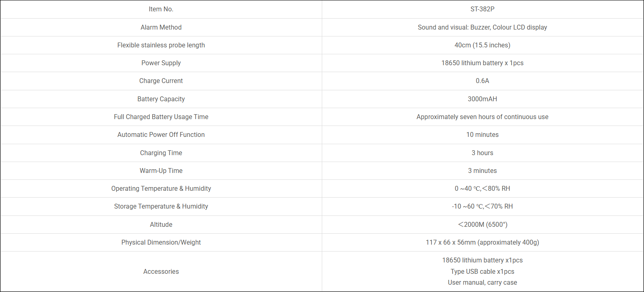Select the '3000mAH' capacity value
Screen dimensions: 644x292
coord(482,99)
